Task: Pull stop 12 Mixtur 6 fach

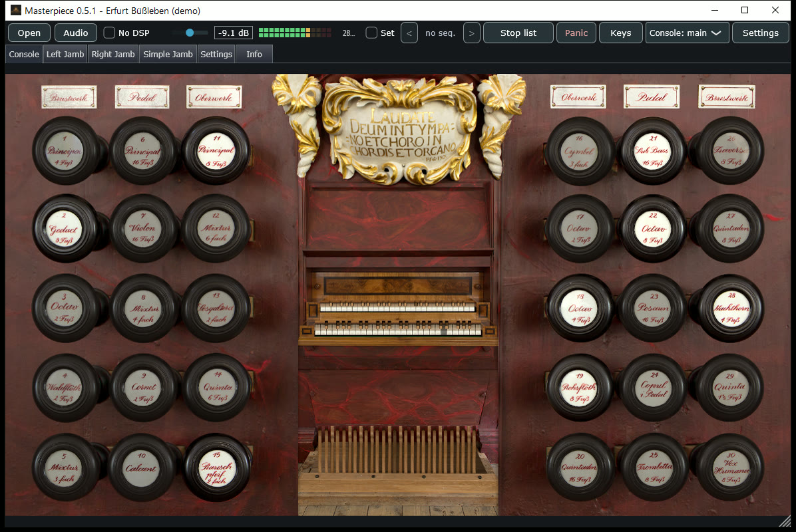Action: tap(216, 229)
